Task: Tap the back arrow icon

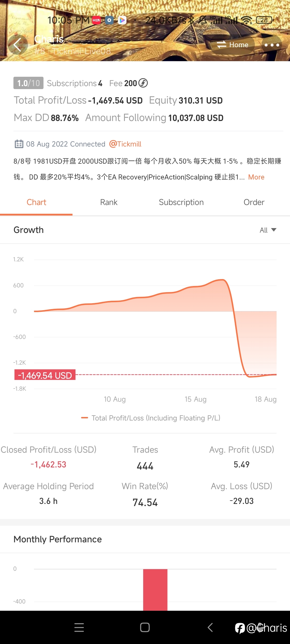Action: click(17, 45)
